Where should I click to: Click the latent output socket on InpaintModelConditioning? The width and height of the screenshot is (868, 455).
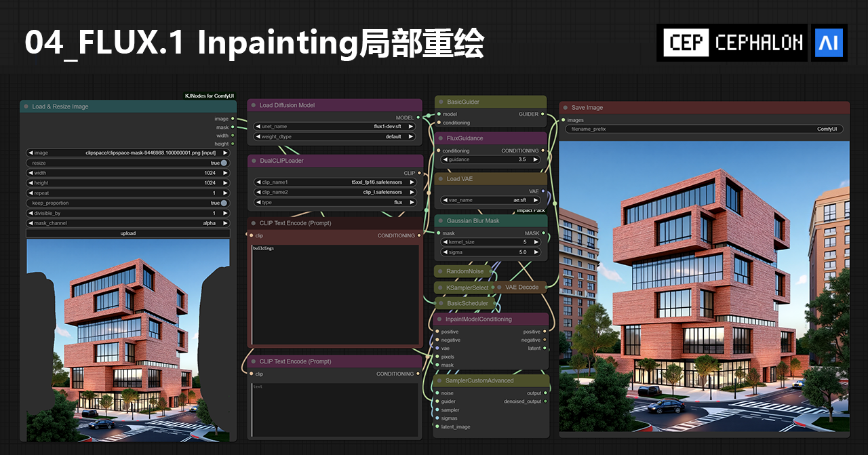(545, 349)
